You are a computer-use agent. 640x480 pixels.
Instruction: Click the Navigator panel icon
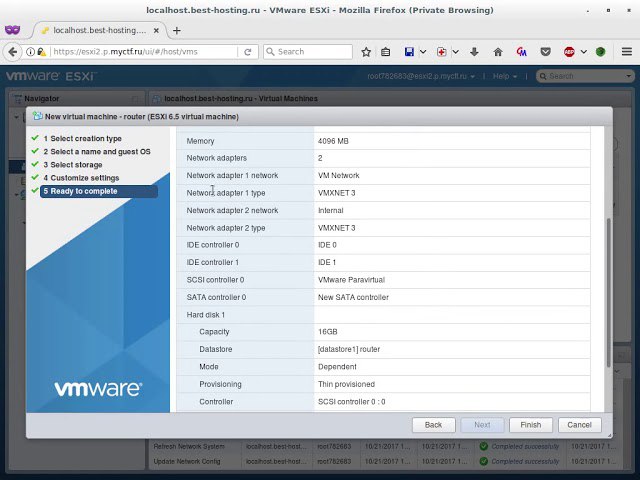tap(18, 98)
